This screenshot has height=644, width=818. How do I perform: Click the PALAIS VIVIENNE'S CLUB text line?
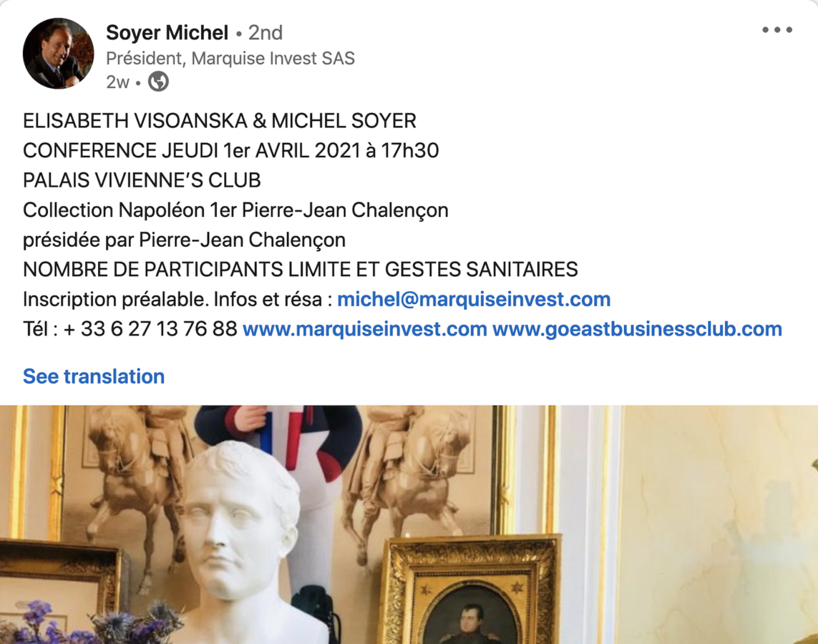(x=142, y=180)
